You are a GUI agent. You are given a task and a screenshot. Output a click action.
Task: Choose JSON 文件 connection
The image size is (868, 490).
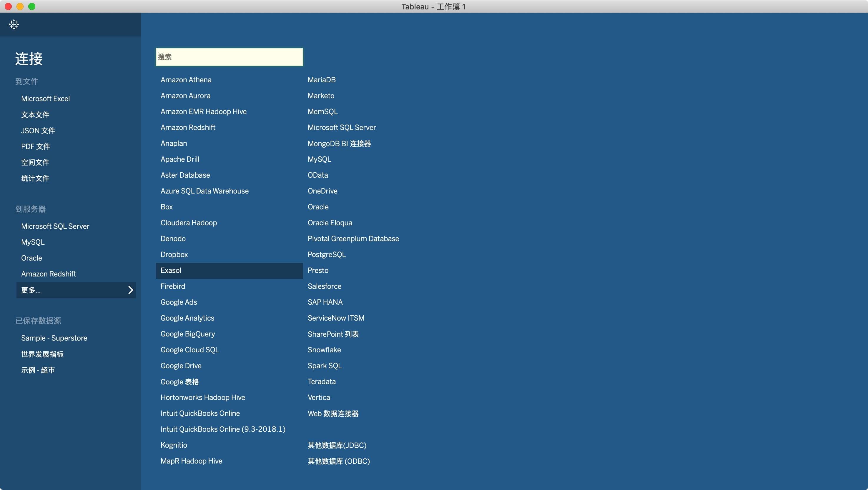(38, 130)
